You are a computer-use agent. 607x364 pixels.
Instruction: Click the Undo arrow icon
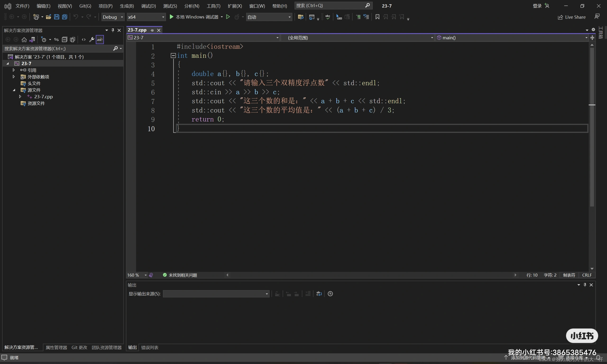tap(76, 17)
